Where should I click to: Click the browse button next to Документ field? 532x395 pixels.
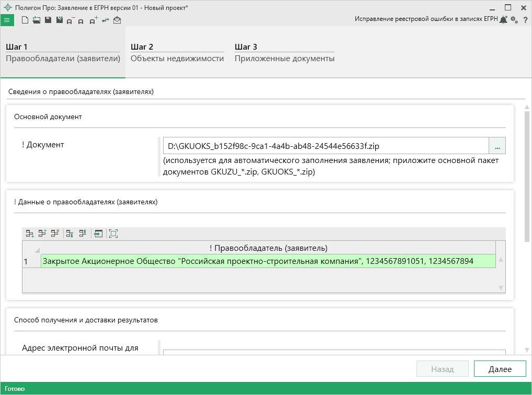[x=497, y=145]
